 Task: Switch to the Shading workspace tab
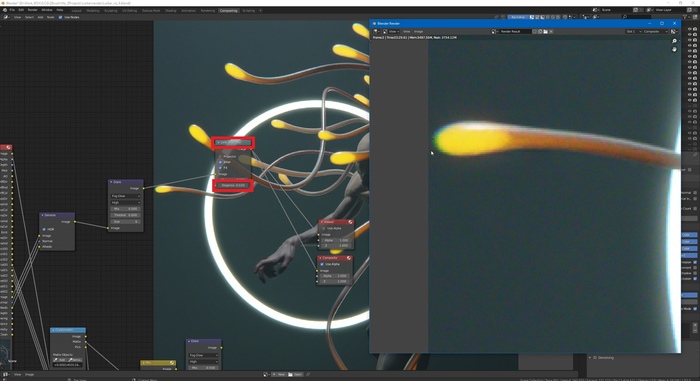[x=171, y=10]
